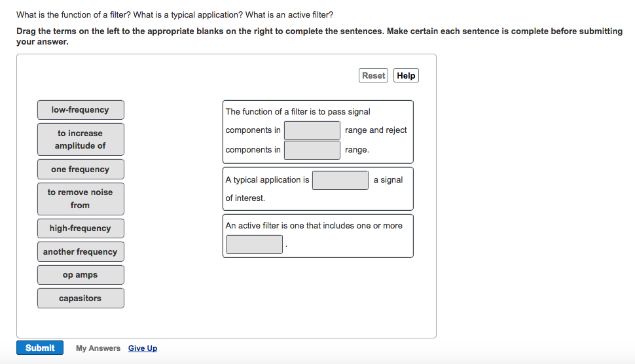Click the question 'What is the function of a filter?'
This screenshot has width=635, height=364.
(x=74, y=15)
